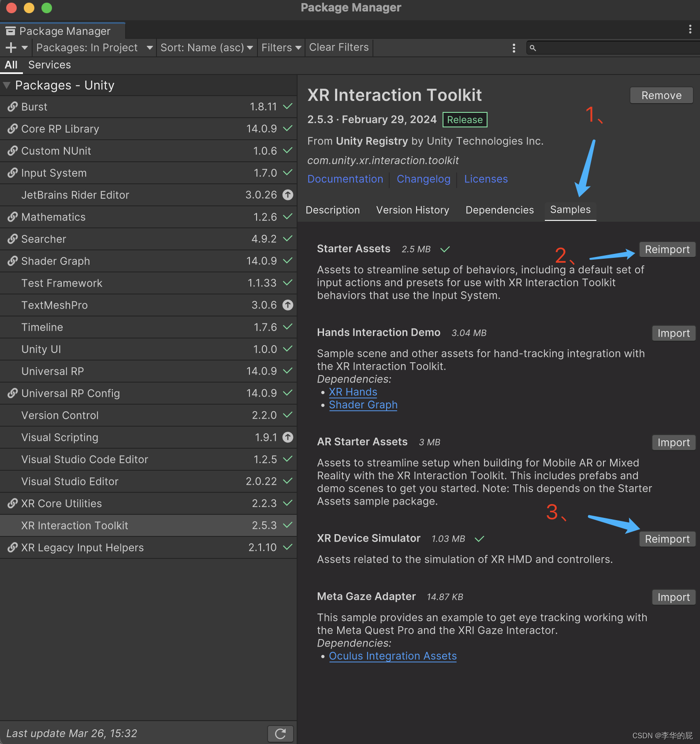
Task: Click the plus add-package icon
Action: click(11, 48)
